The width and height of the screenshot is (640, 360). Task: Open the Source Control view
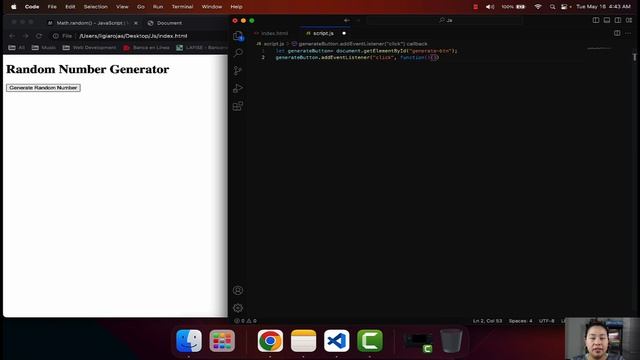pyautogui.click(x=238, y=71)
